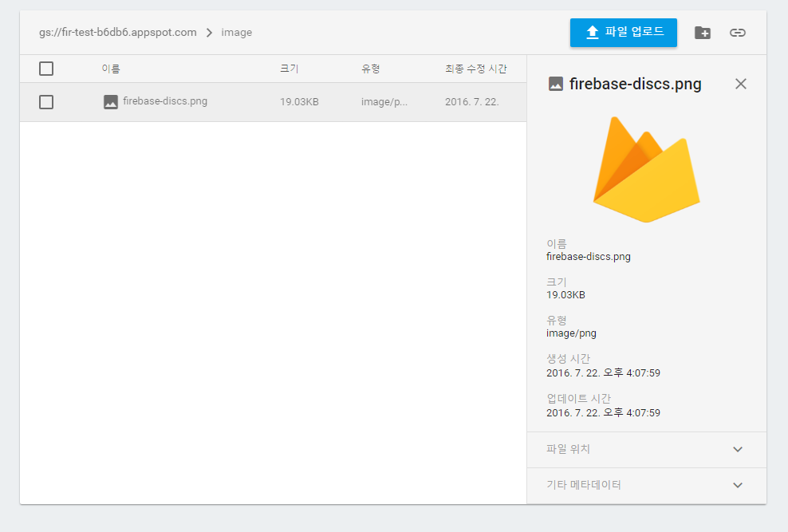Click the Firebase logo preview thumbnail
Viewport: 788px width, 532px height.
click(646, 169)
